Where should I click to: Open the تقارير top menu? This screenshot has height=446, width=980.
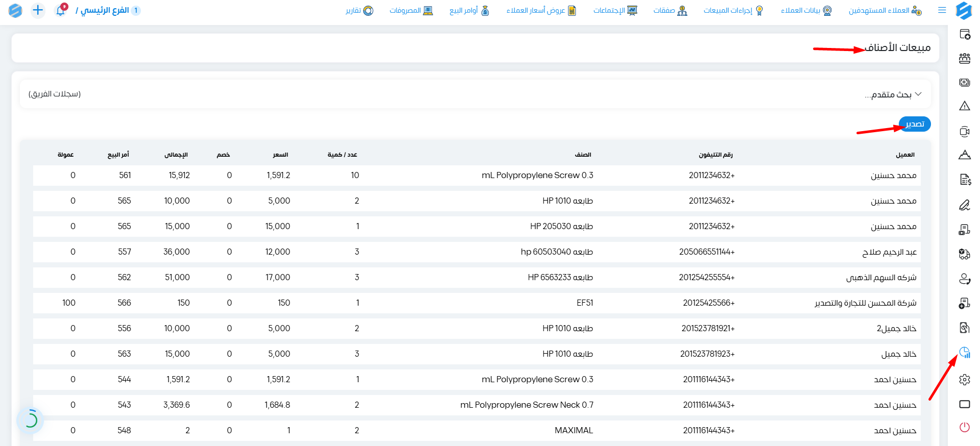click(360, 10)
